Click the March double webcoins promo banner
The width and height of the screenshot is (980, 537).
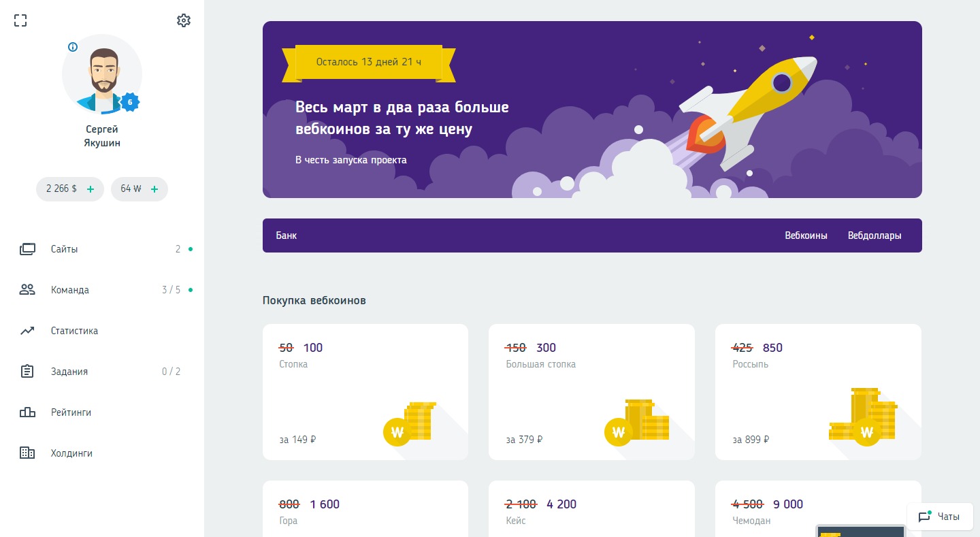pyautogui.click(x=592, y=110)
